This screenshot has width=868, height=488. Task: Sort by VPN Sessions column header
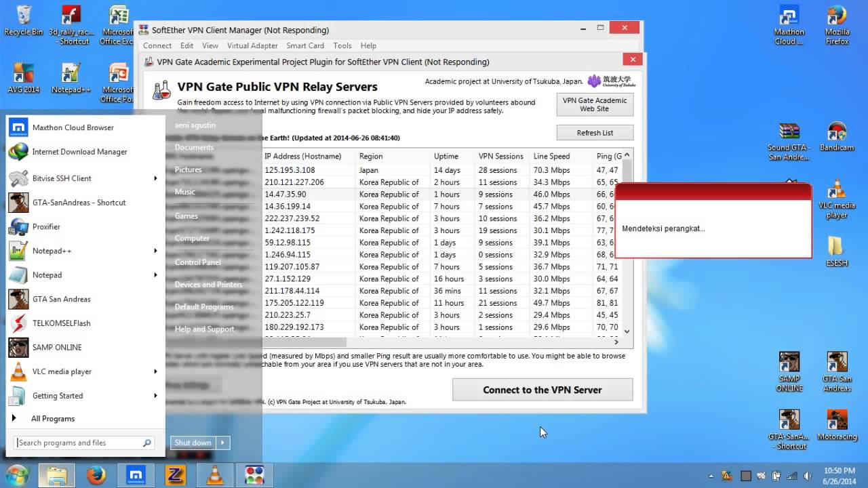(501, 156)
